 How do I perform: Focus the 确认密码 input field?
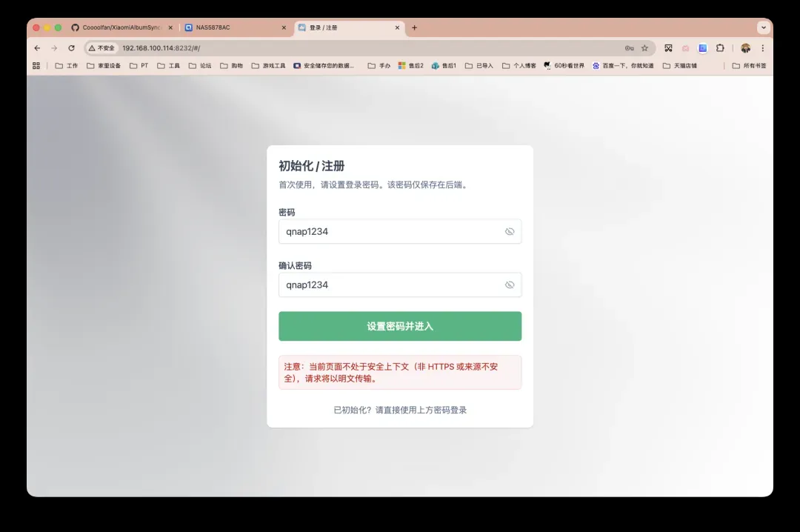pyautogui.click(x=389, y=285)
